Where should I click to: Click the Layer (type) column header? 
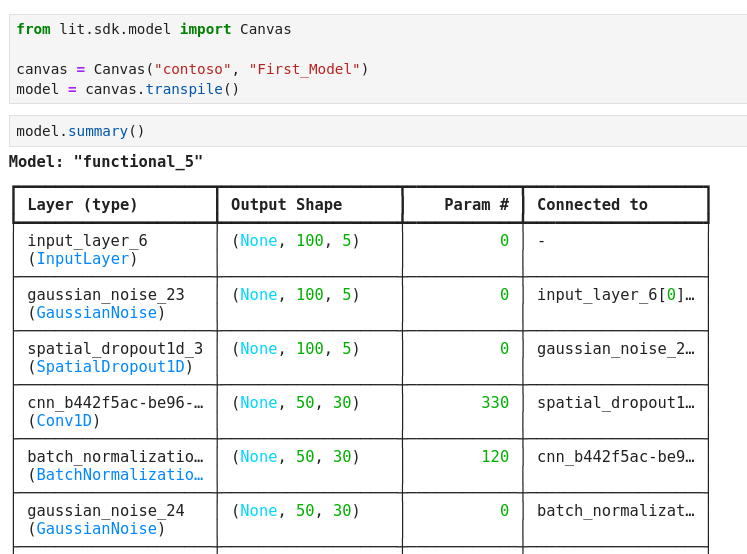[83, 205]
